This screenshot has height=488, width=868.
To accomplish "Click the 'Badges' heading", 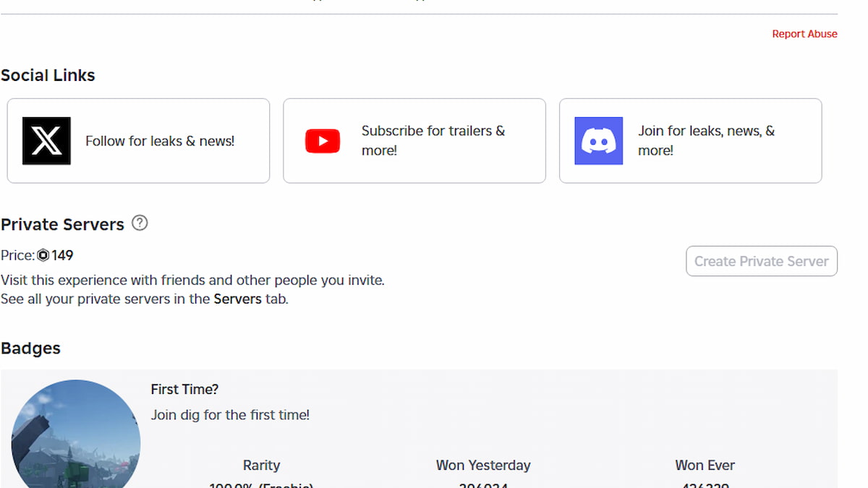I will click(x=30, y=348).
